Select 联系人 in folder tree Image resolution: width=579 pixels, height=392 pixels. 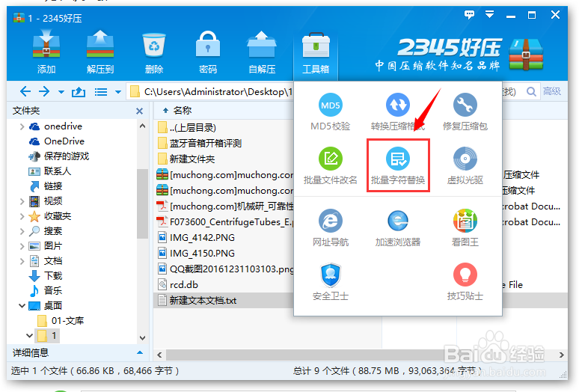[x=58, y=171]
